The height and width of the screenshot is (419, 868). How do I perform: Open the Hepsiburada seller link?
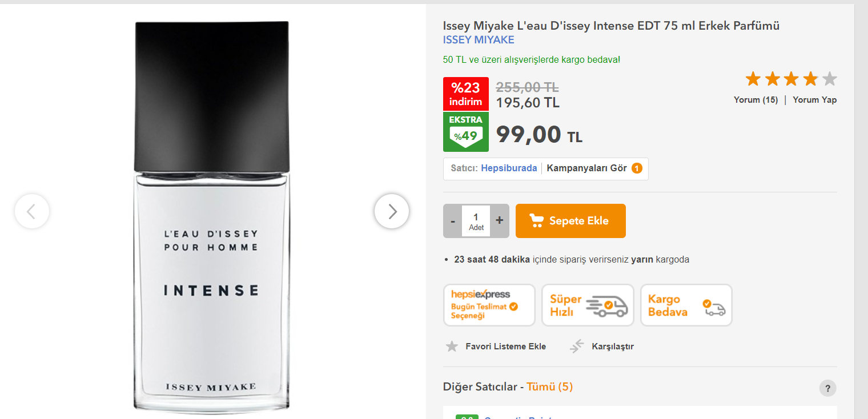click(x=509, y=168)
